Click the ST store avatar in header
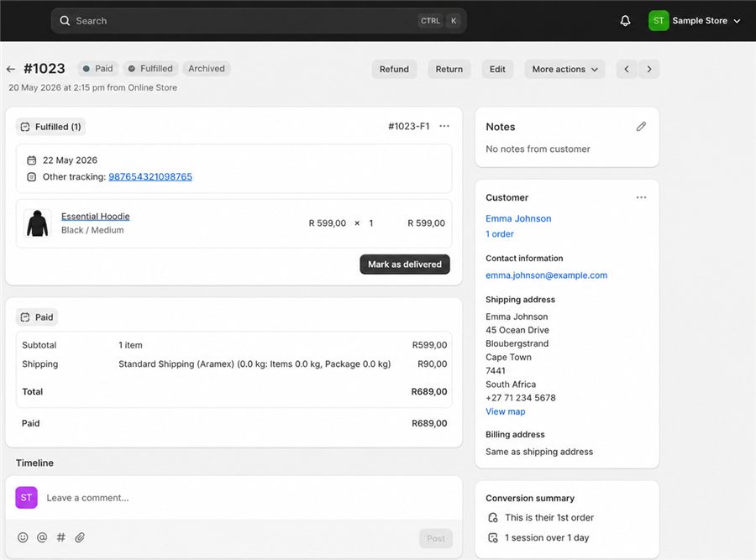 click(658, 21)
